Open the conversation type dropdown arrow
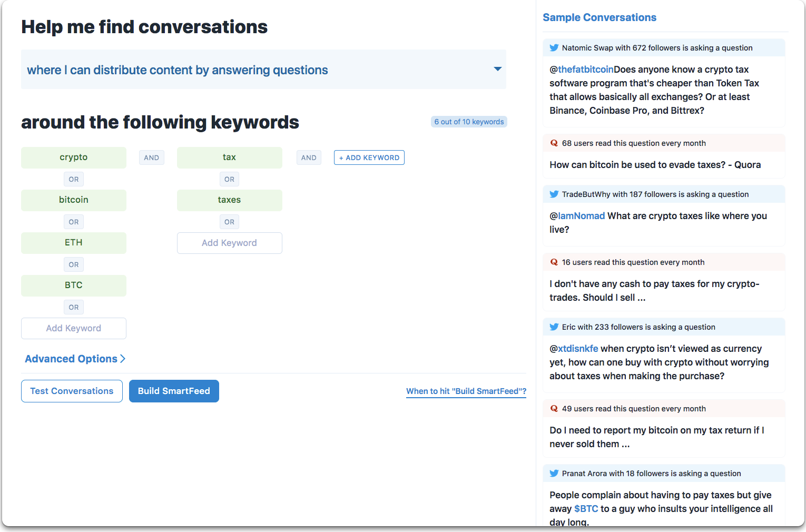 pos(497,69)
